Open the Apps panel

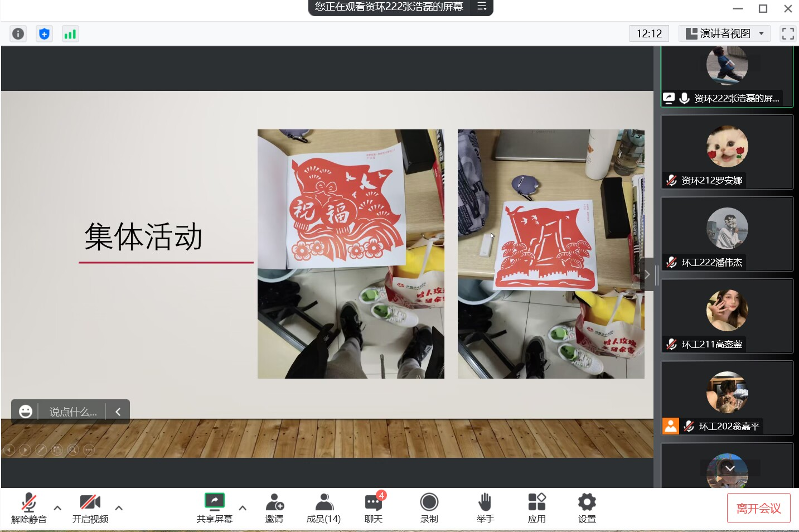coord(536,507)
